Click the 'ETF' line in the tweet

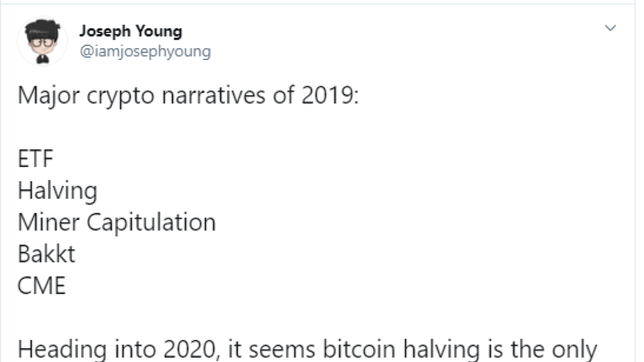coord(35,158)
